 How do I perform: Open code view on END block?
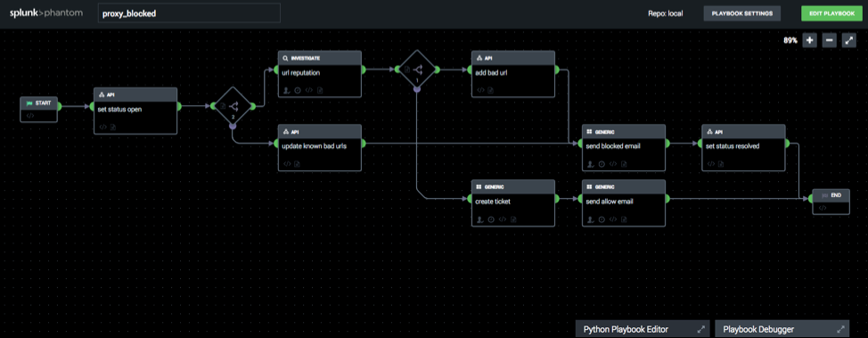coord(822,208)
